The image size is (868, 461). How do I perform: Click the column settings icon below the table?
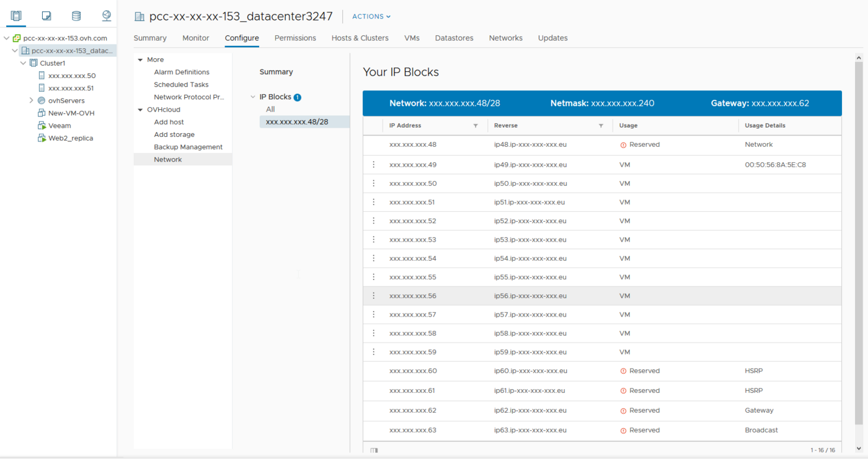[374, 450]
